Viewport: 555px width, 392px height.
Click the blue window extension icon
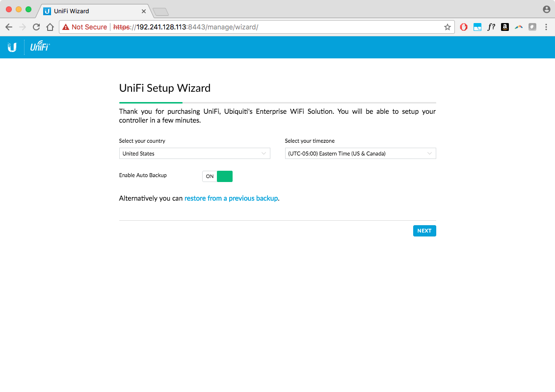click(477, 27)
